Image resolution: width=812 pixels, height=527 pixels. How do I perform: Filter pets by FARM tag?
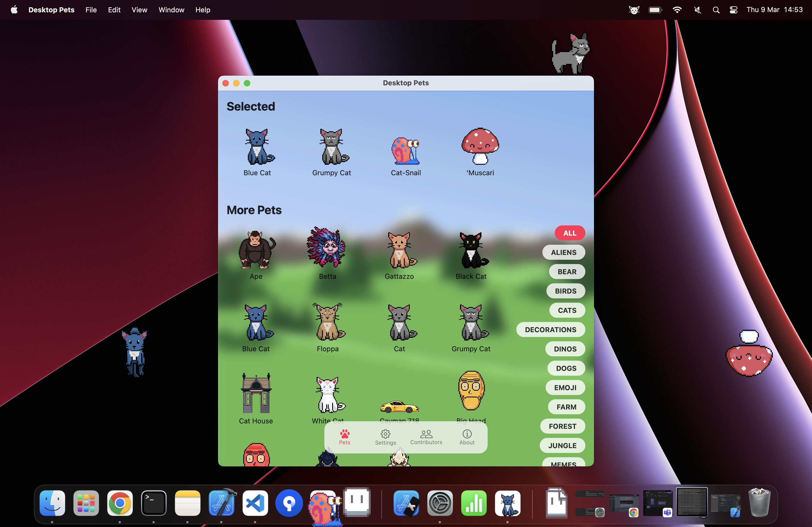(x=566, y=407)
